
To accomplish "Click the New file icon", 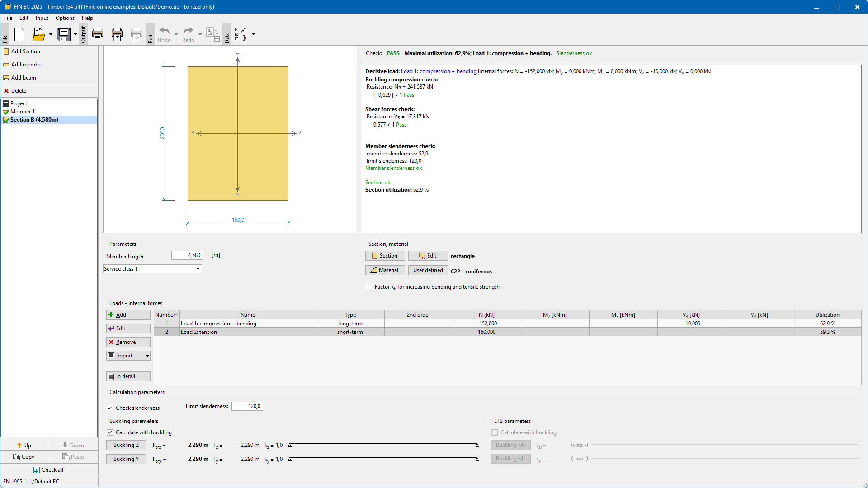I will [x=19, y=34].
